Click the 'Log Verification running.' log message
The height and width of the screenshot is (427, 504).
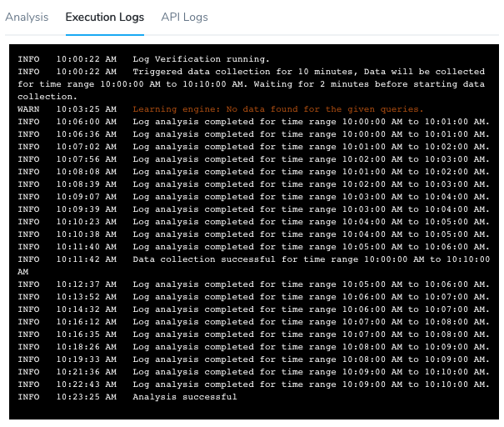(x=202, y=59)
